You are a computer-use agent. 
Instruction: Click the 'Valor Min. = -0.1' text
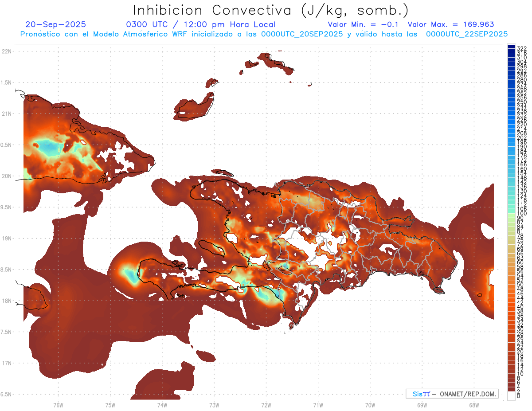(364, 24)
